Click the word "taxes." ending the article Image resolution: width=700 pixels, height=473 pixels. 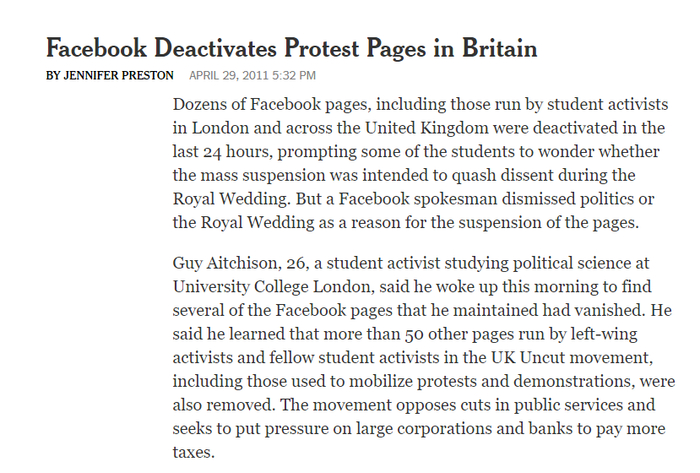click(x=194, y=452)
